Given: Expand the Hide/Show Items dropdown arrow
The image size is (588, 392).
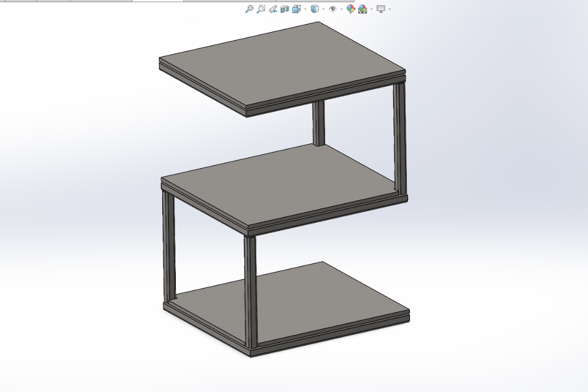Looking at the screenshot, I should pyautogui.click(x=341, y=9).
